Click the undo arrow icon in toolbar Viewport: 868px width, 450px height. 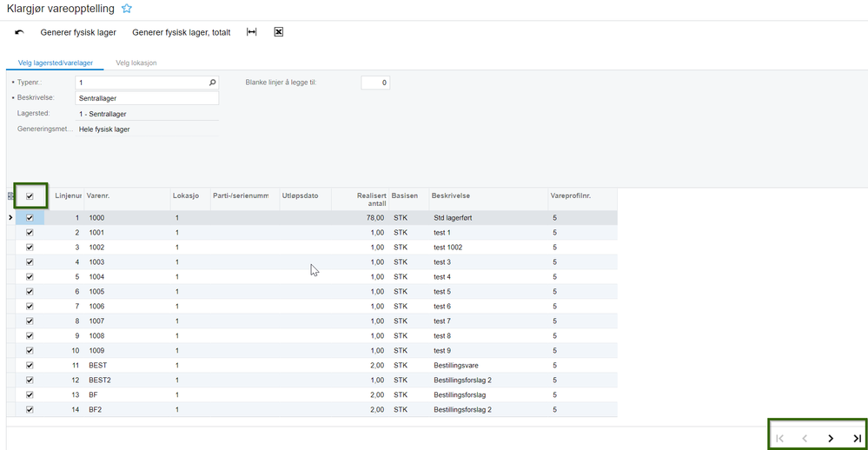pyautogui.click(x=19, y=32)
